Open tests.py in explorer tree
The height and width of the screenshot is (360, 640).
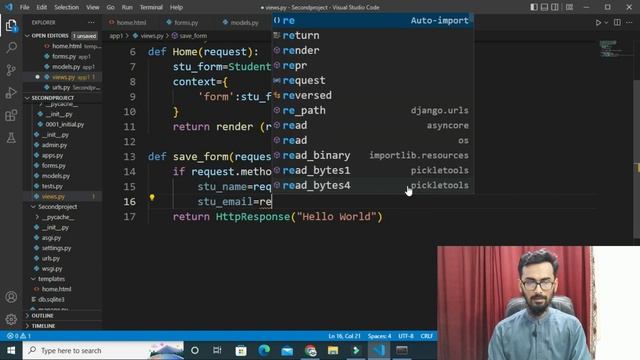point(52,186)
